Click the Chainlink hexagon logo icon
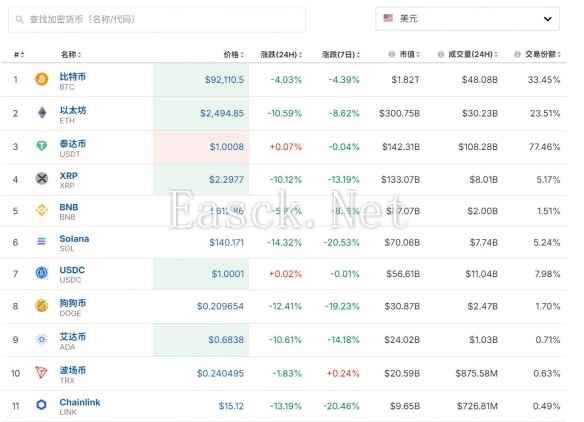Image resolution: width=584 pixels, height=422 pixels. (x=41, y=405)
